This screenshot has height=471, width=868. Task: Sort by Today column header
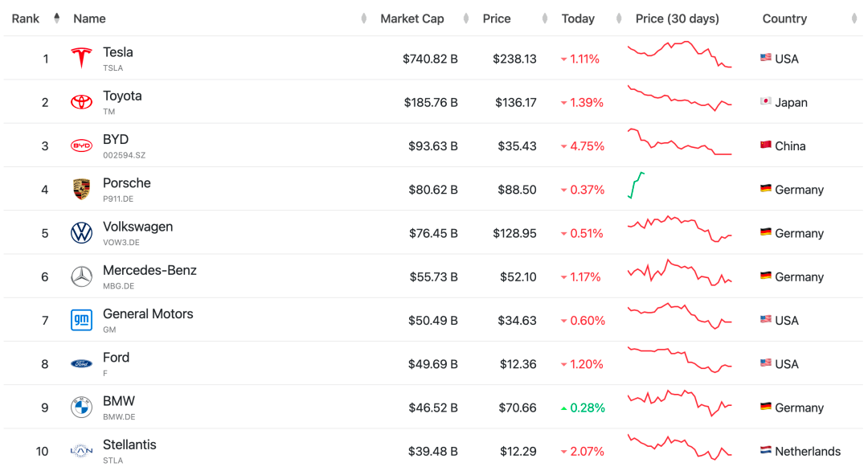coord(578,18)
